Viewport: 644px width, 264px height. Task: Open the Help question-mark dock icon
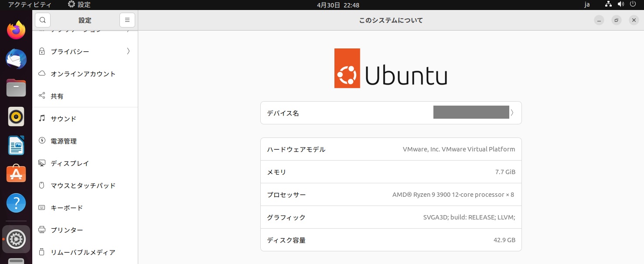point(16,203)
